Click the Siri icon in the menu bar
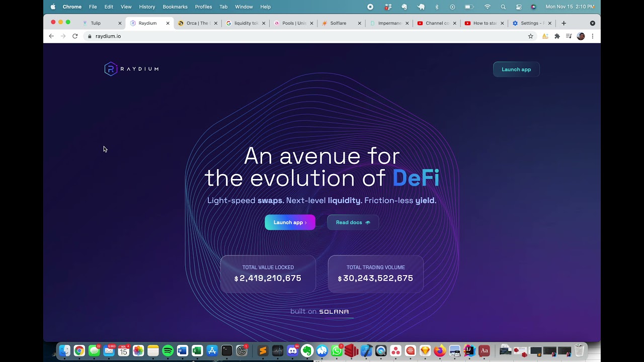Screen dimensions: 644x362 click(x=534, y=7)
